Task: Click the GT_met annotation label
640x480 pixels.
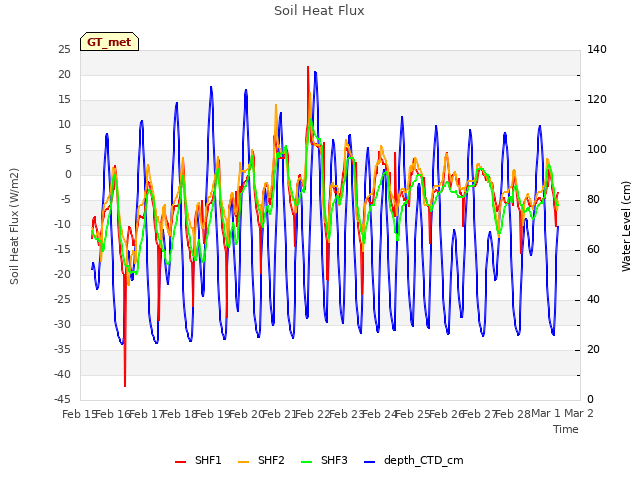Action: [x=109, y=42]
